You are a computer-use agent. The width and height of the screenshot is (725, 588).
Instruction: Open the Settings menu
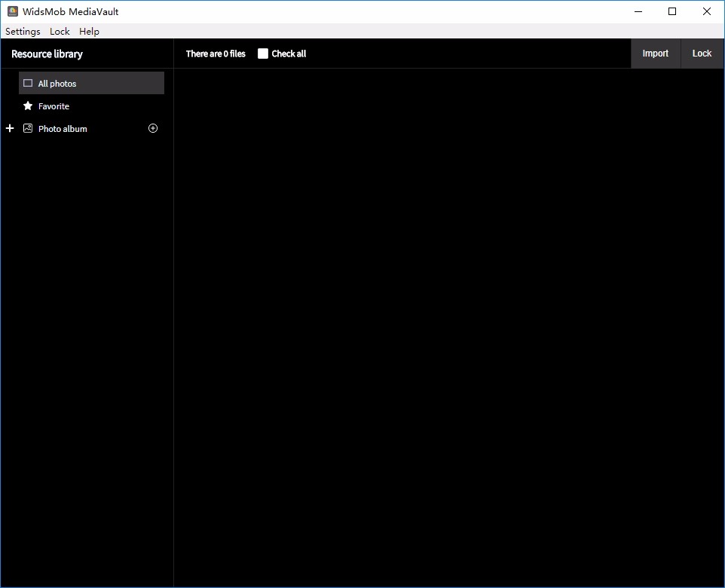coord(23,32)
